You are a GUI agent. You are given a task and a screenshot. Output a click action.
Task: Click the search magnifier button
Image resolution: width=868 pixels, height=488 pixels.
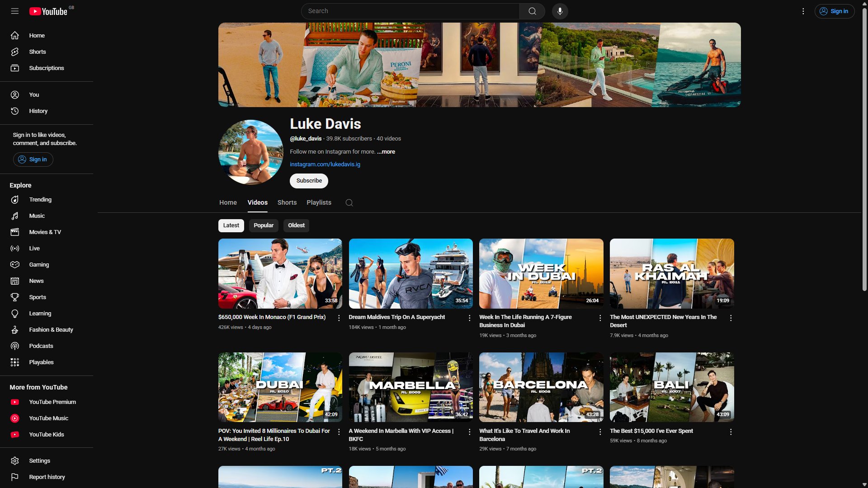pos(532,11)
